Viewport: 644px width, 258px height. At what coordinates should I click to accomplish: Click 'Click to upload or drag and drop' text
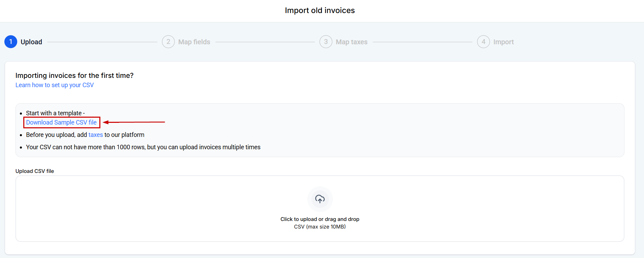(x=320, y=219)
